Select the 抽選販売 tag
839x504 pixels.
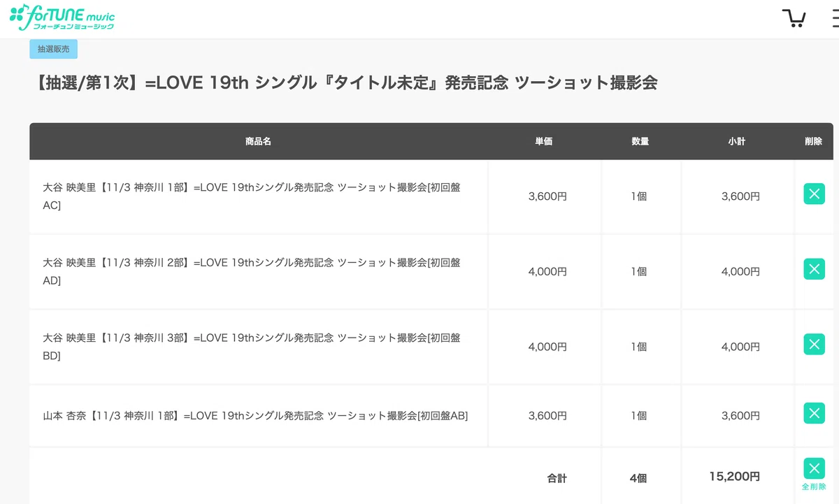(53, 49)
